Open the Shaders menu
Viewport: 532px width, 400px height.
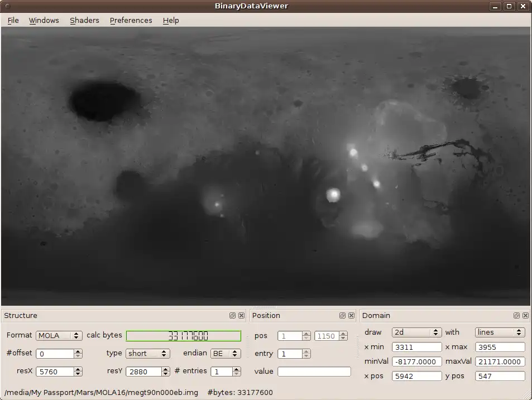[x=84, y=20]
